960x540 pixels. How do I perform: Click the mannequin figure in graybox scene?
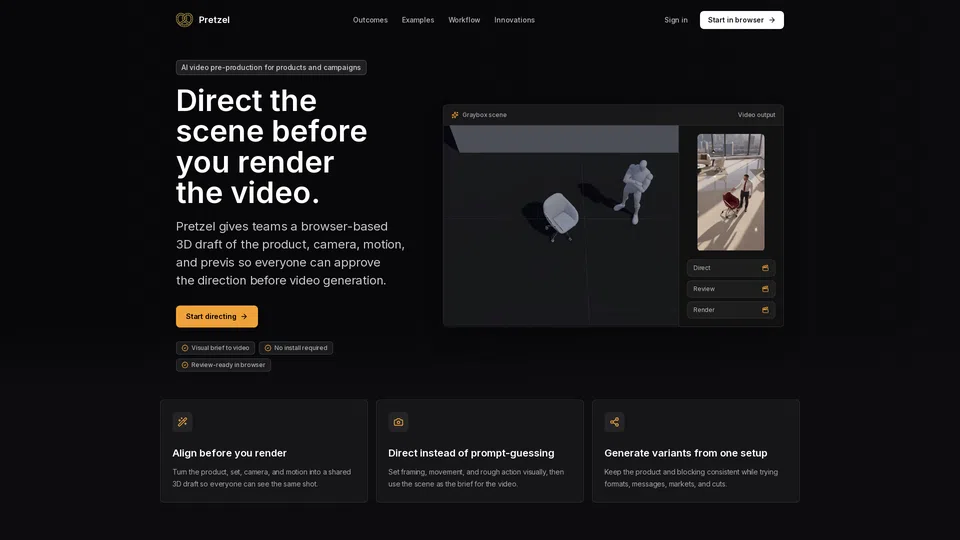point(636,192)
